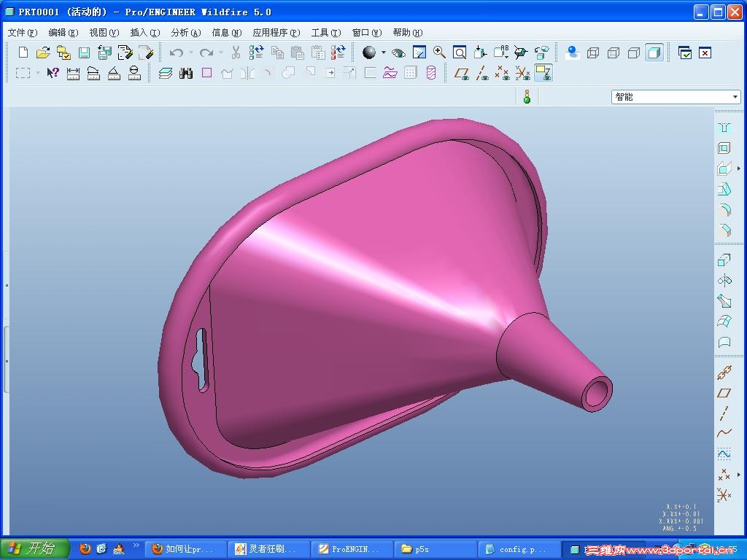Image resolution: width=747 pixels, height=560 pixels.
Task: Click the Save a Copy icon
Action: tap(104, 52)
